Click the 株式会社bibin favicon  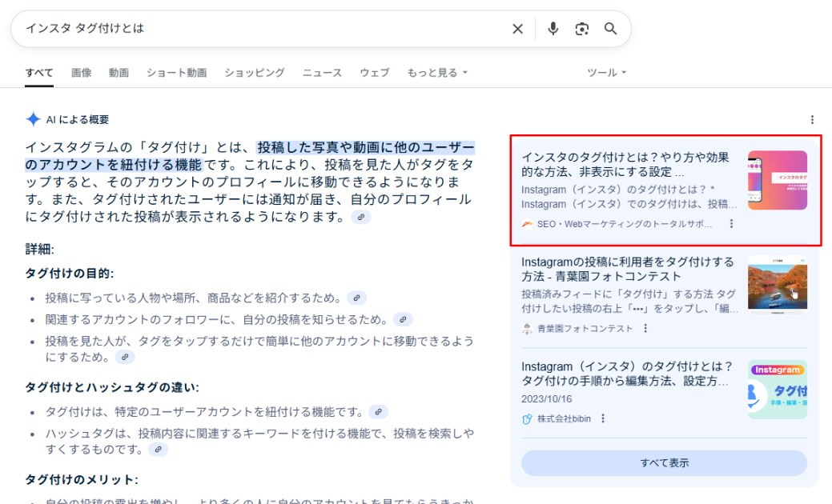(x=527, y=418)
